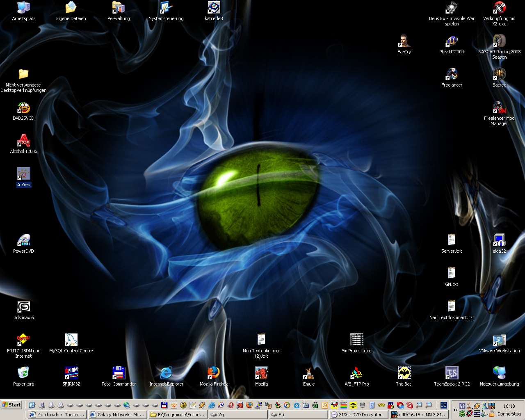This screenshot has width=525, height=420.
Task: Launch Alcohol 120% from the desktop
Action: (23, 141)
